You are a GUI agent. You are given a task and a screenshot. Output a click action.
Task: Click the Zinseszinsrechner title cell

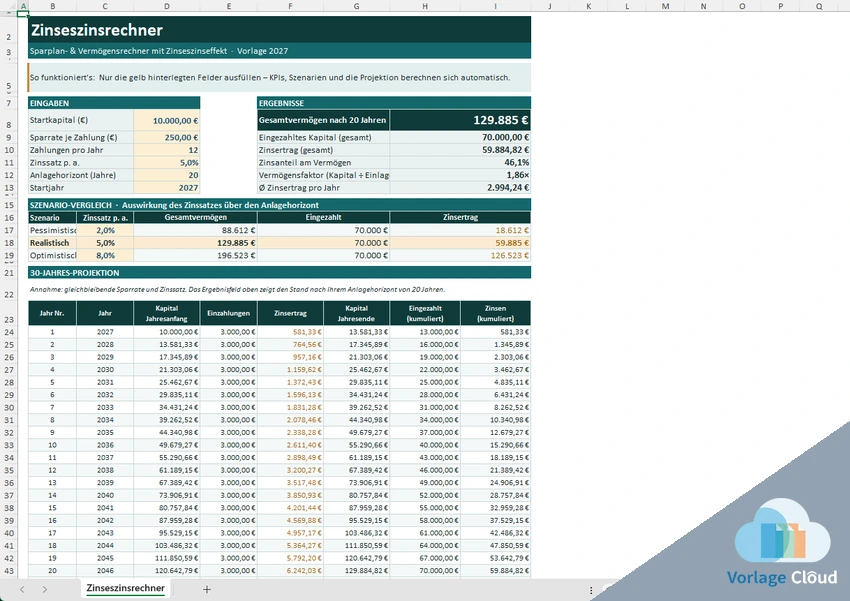[279, 30]
